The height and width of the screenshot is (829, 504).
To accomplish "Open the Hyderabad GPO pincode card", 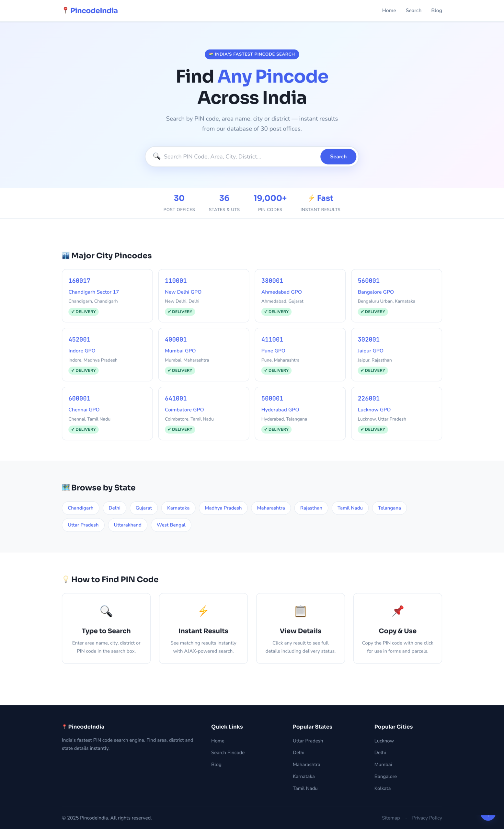I will (x=300, y=413).
